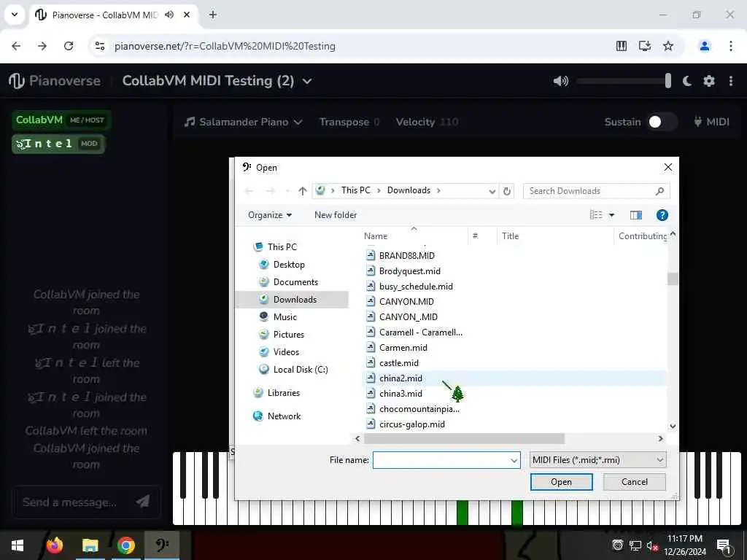Select Local Disk (C:) in navigation pane
The width and height of the screenshot is (747, 560).
point(300,370)
